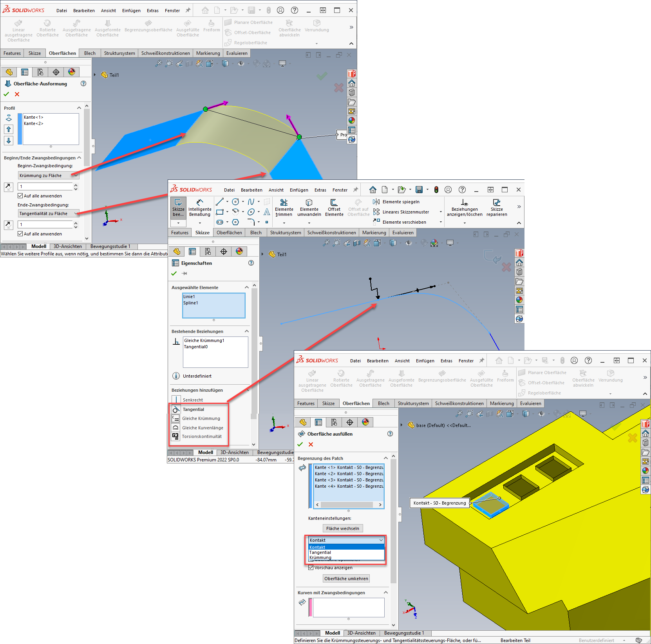Image resolution: width=651 pixels, height=644 pixels.
Task: Select the Elemente trimmen tool
Action: coord(284,207)
